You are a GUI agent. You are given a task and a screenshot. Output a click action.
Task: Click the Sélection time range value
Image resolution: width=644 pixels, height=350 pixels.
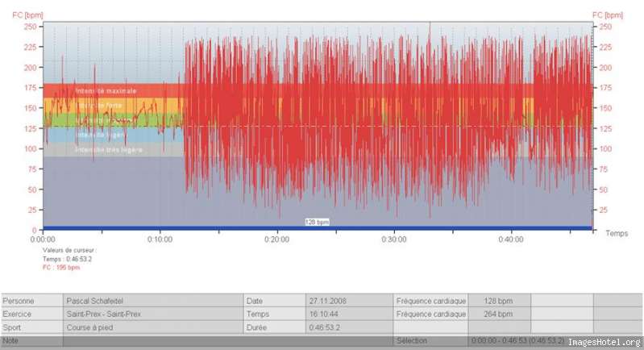(517, 340)
